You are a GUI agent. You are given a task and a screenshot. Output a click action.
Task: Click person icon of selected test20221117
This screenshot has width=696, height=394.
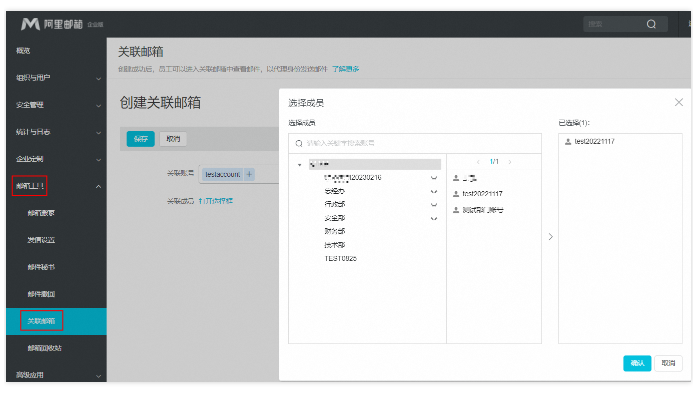(x=568, y=142)
